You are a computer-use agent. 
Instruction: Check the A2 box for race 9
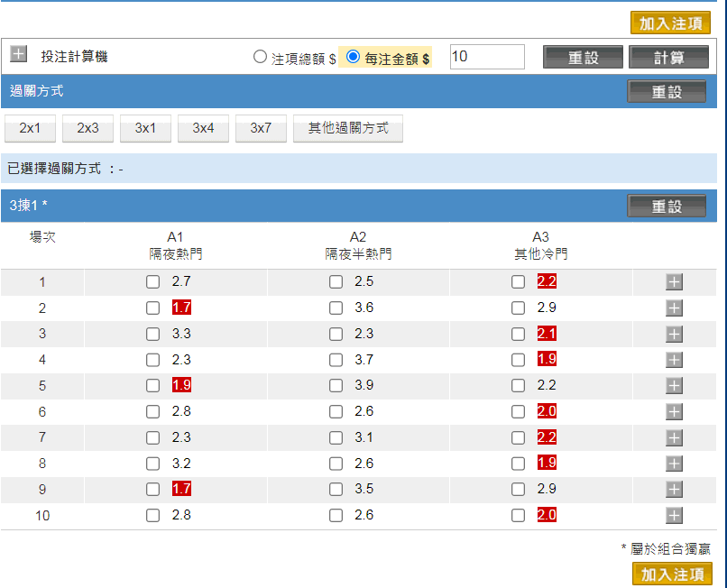click(336, 490)
